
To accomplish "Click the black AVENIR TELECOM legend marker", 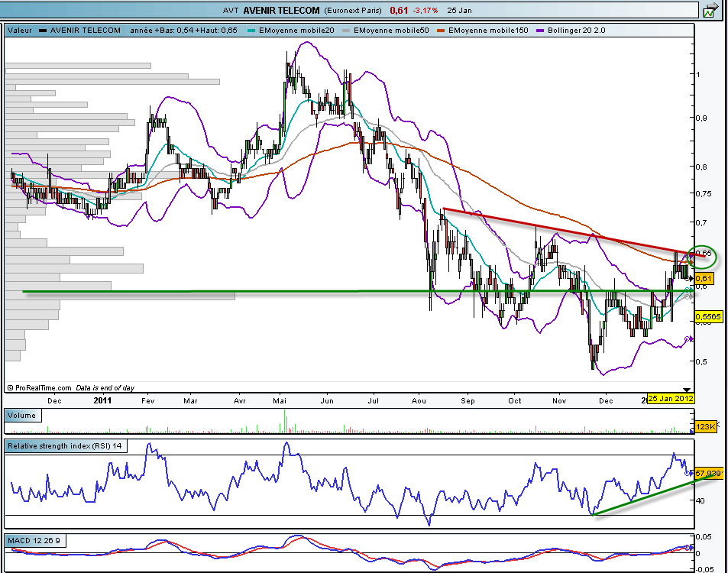I will point(42,31).
